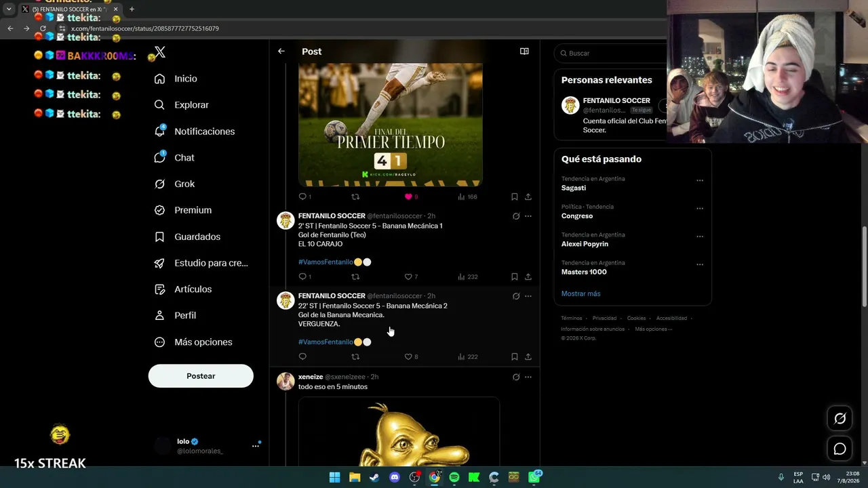Visit xeneize's profile from the post
868x488 pixels.
click(x=311, y=377)
